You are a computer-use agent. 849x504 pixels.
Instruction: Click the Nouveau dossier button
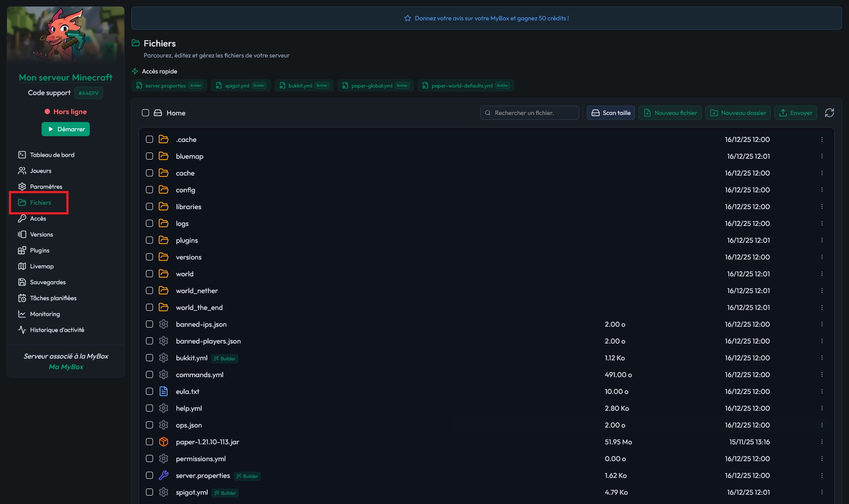click(x=738, y=113)
